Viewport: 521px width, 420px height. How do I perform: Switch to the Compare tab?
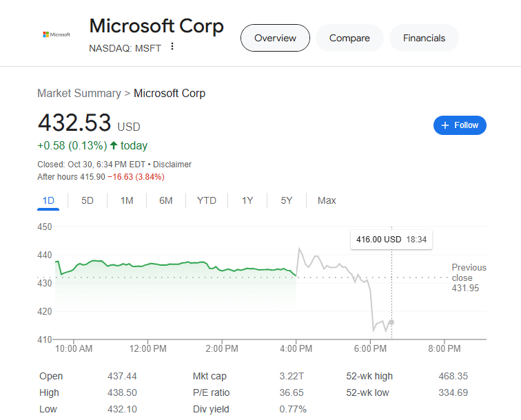[x=349, y=38]
